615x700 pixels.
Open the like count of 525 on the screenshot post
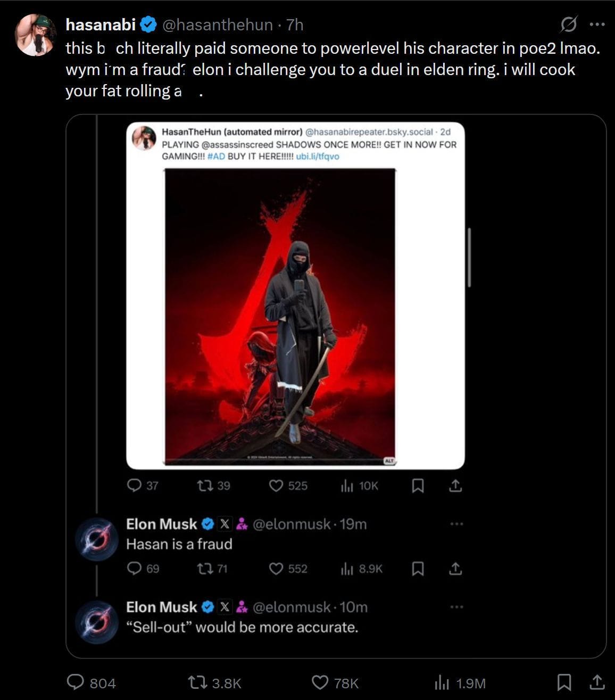[x=287, y=485]
